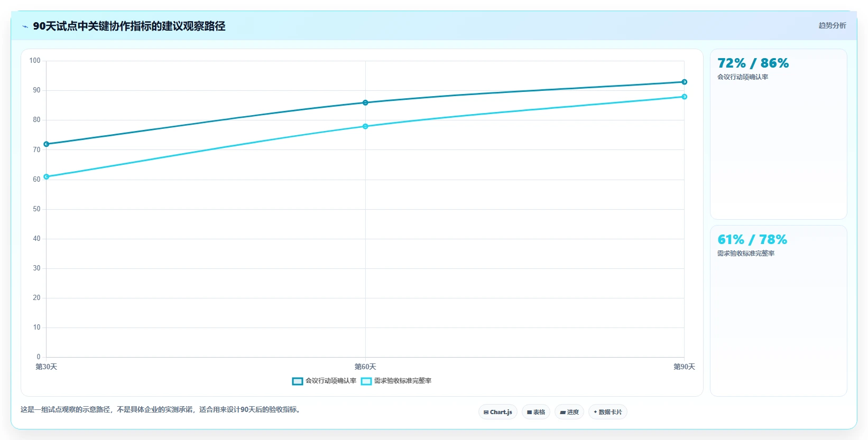The width and height of the screenshot is (868, 440).
Task: Click the 表格 tag chip
Action: click(536, 412)
